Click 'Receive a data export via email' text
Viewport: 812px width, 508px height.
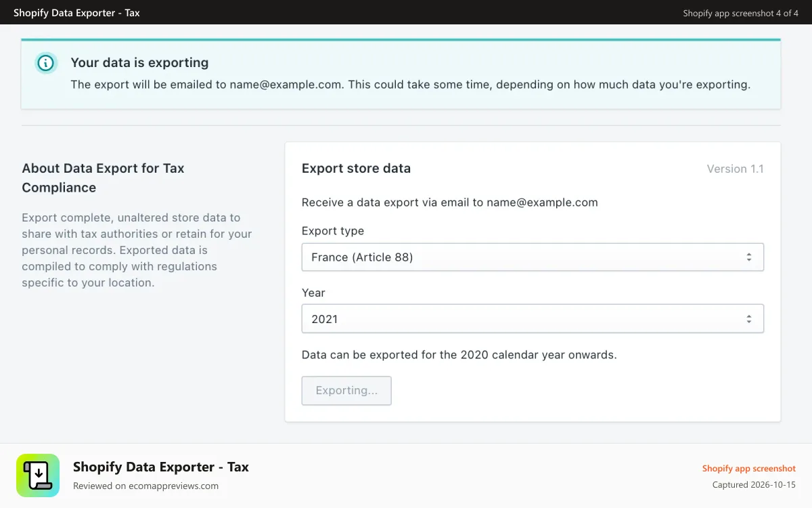click(x=450, y=203)
